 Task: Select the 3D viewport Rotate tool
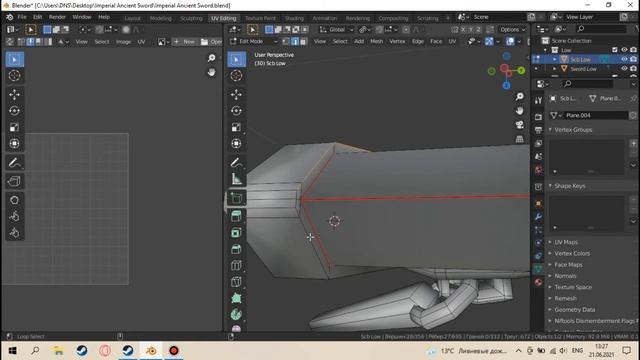coord(236,111)
